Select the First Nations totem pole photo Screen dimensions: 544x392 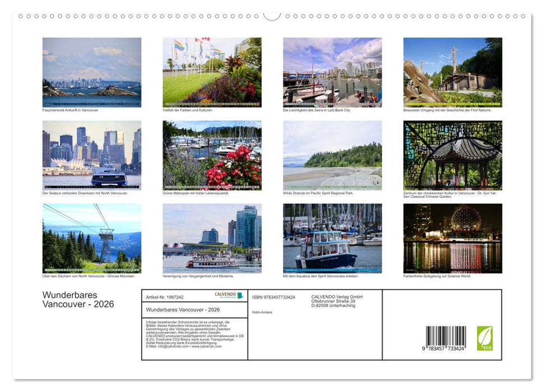[452, 72]
